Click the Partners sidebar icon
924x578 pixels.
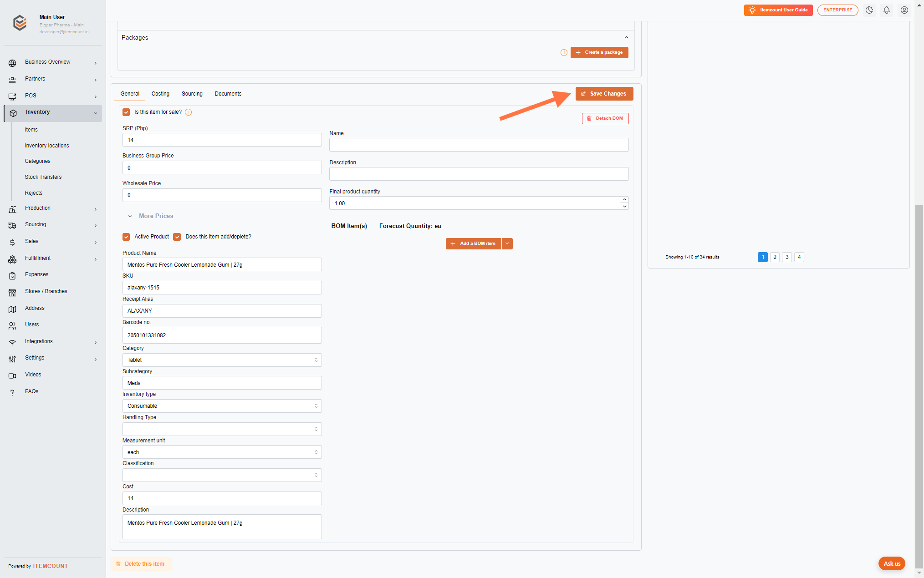tap(12, 80)
